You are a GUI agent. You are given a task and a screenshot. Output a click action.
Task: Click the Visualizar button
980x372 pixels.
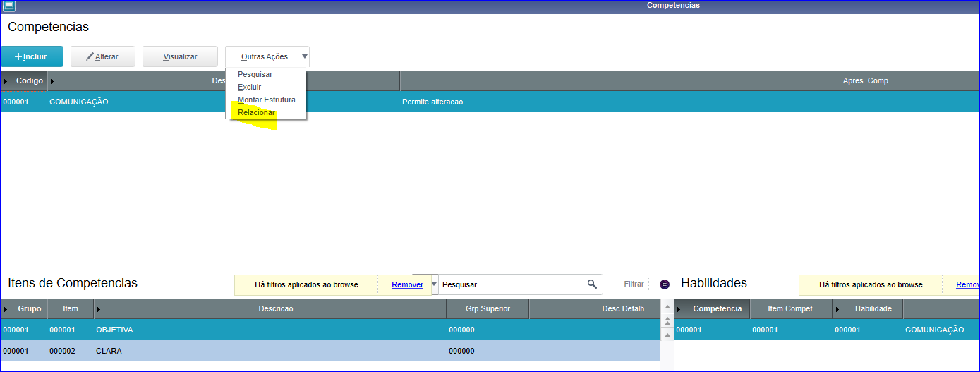(180, 56)
